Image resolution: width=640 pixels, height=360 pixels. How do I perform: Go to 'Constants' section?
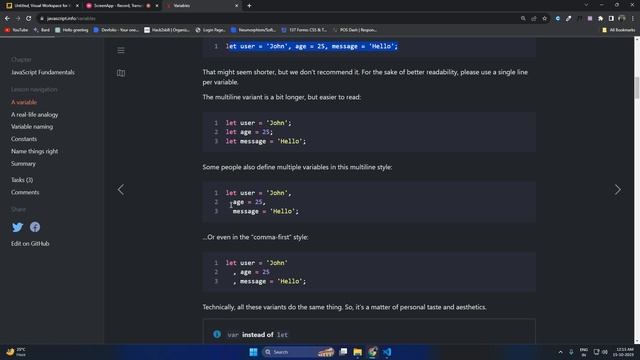(24, 139)
